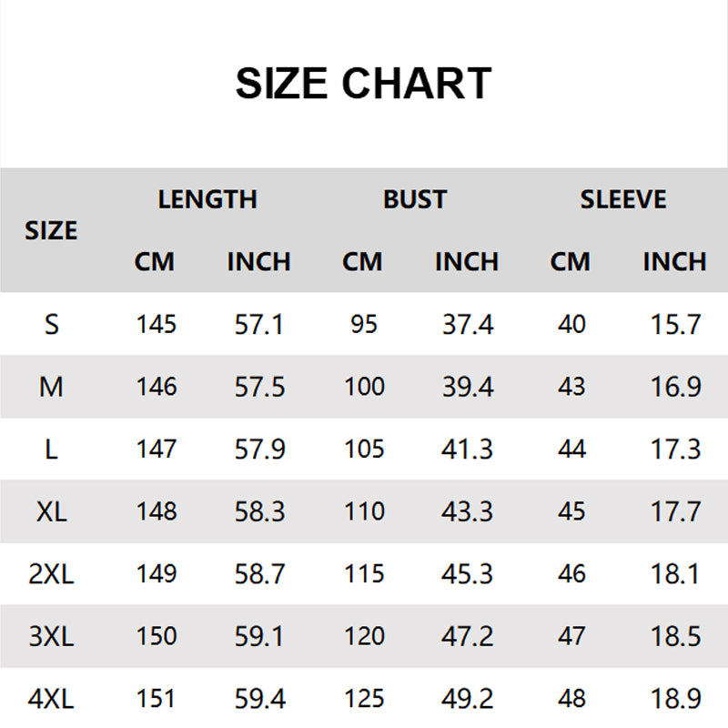Click the SIZE CHART title

pyautogui.click(x=363, y=84)
